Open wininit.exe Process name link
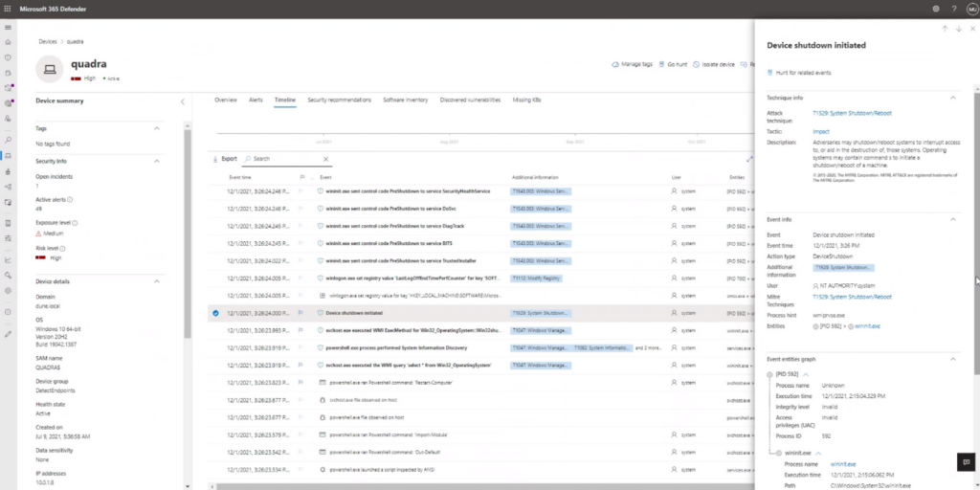The width and height of the screenshot is (980, 490). (842, 464)
